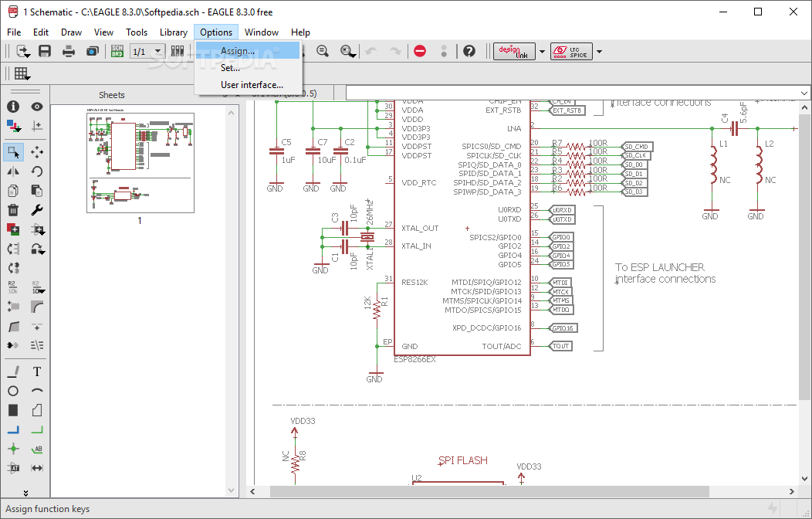Switch to board via SCH/BRD button
812x519 pixels.
(x=117, y=51)
